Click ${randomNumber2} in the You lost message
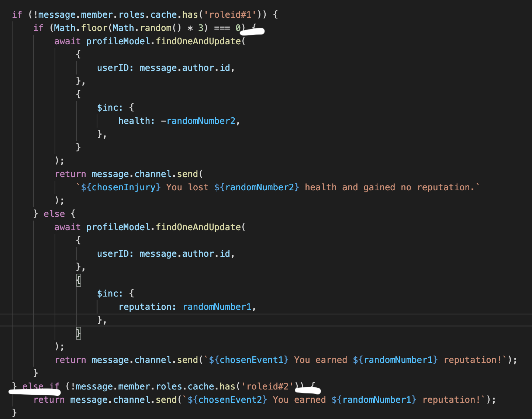The width and height of the screenshot is (532, 419). coord(257,187)
